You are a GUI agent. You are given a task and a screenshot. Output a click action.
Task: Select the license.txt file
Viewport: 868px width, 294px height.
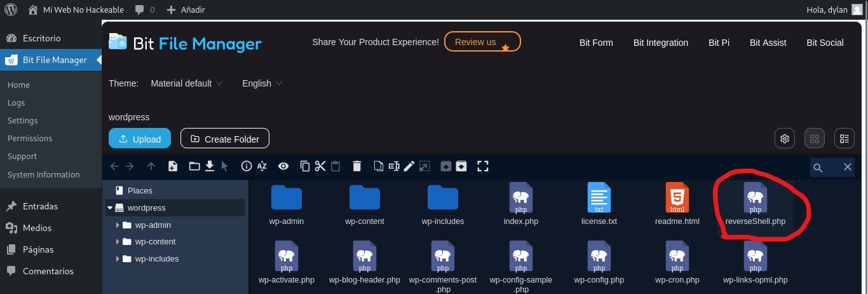(x=599, y=205)
